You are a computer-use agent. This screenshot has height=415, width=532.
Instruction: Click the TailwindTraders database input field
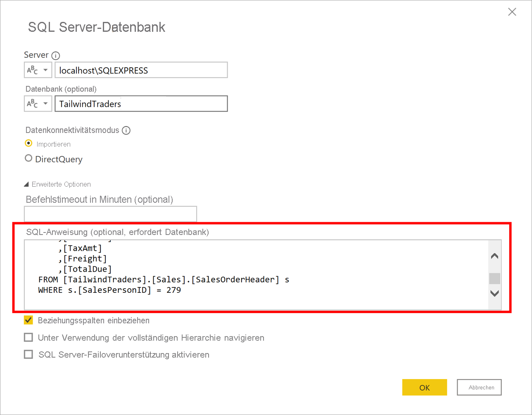[141, 104]
